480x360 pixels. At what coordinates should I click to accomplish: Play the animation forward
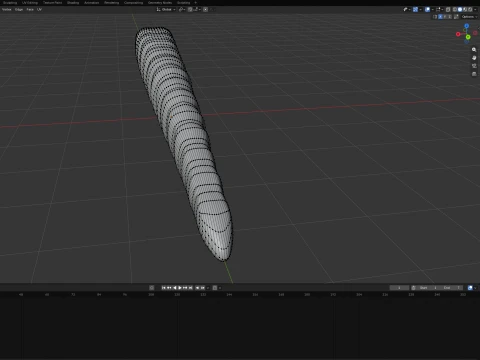point(180,288)
